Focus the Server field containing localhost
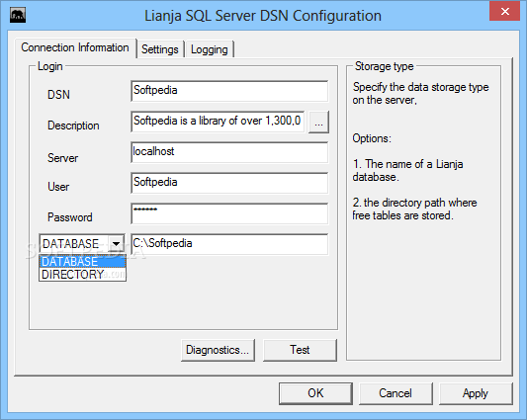Screen dimensions: 527x420 coord(229,152)
